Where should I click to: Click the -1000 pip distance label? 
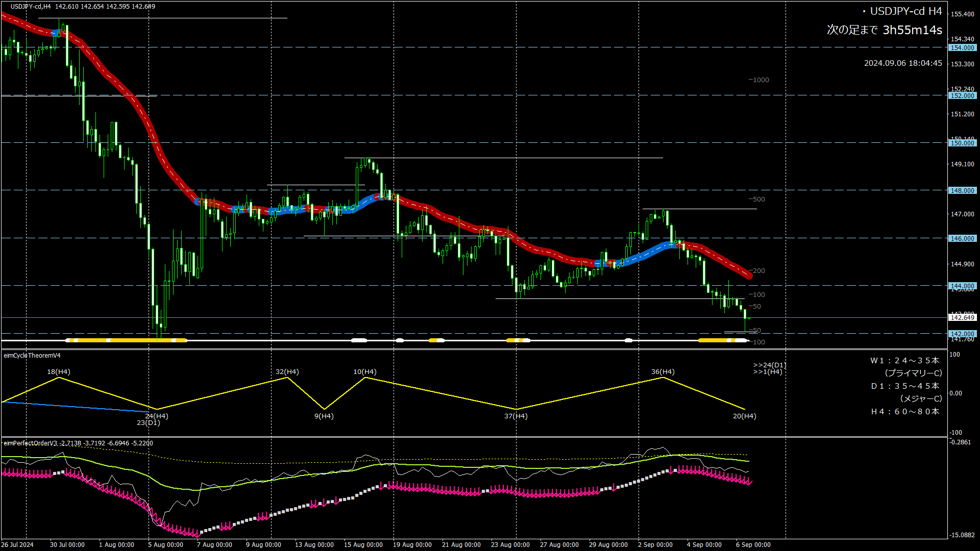(759, 80)
